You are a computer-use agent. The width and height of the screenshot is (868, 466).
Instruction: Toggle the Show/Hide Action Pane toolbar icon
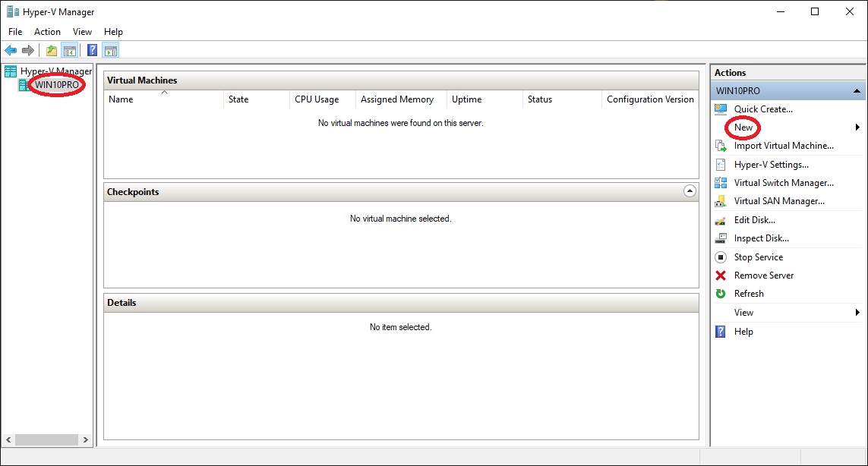click(111, 51)
